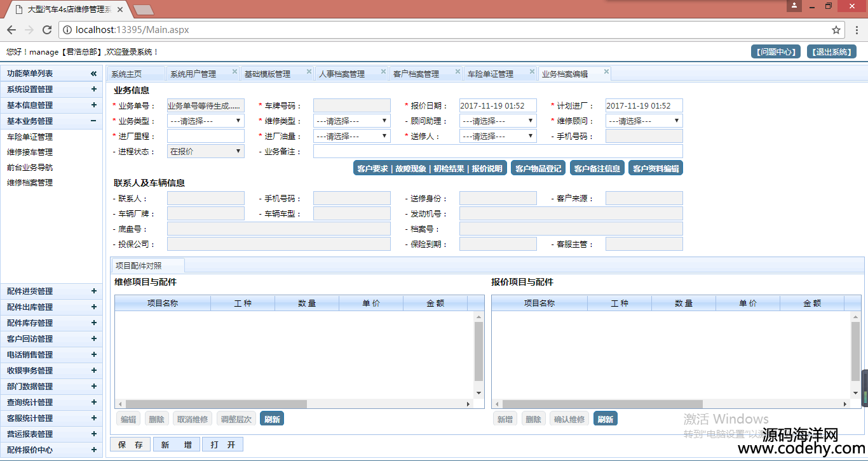Viewport: 868px width, 461px height.
Task: Open 前台业务导航 in sidebar
Action: [30, 168]
